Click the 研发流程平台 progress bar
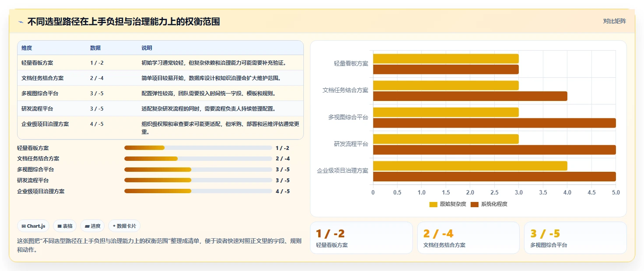This screenshot has height=271, width=644. point(198,180)
